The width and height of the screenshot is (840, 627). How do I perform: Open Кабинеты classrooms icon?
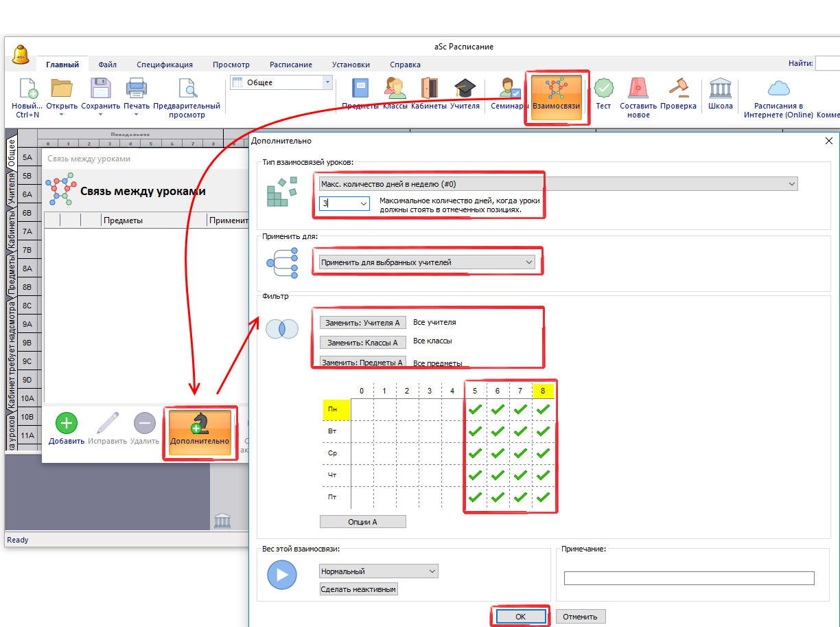(429, 93)
